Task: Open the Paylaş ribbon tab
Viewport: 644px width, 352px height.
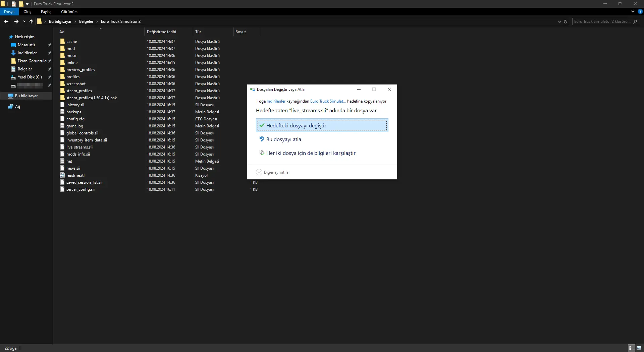Action: click(46, 12)
